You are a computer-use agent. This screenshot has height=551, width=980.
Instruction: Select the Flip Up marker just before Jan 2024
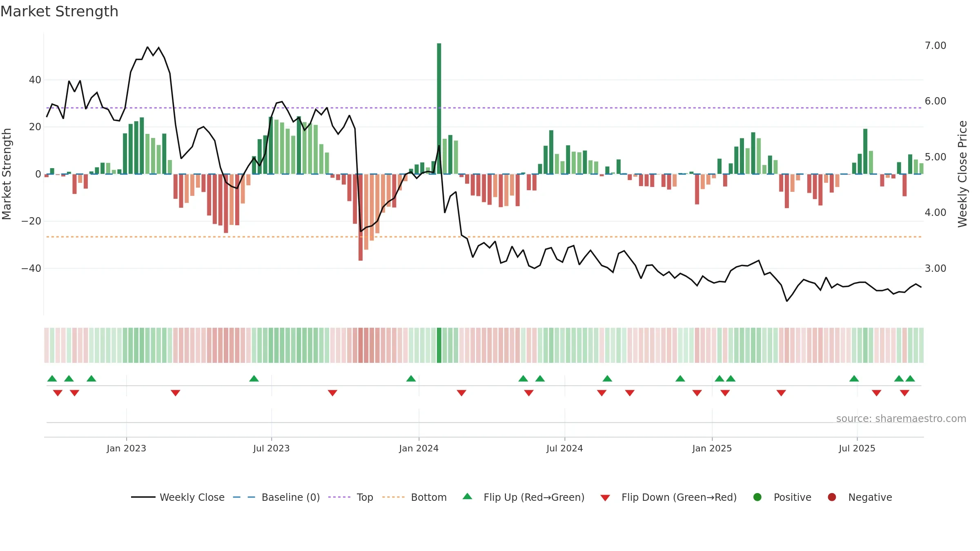click(411, 378)
